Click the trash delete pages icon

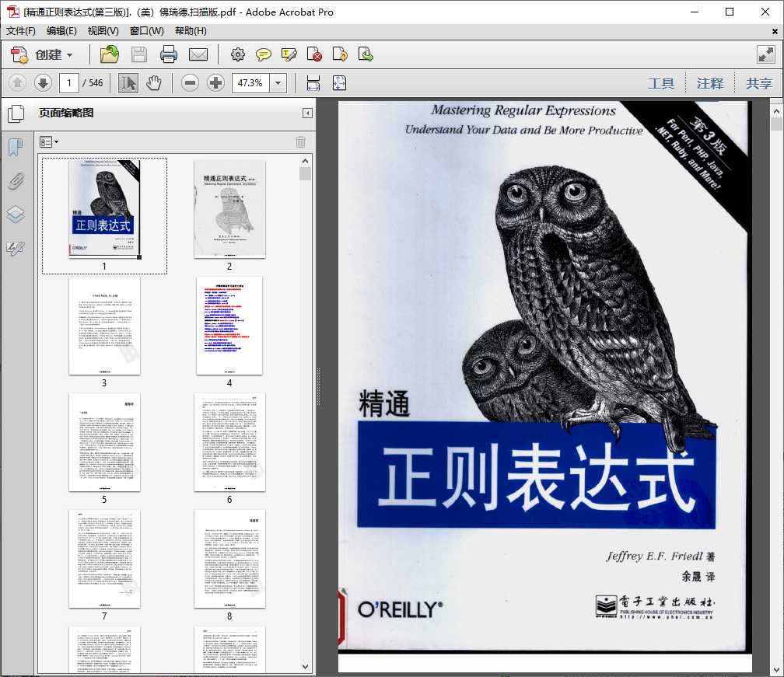pyautogui.click(x=300, y=142)
